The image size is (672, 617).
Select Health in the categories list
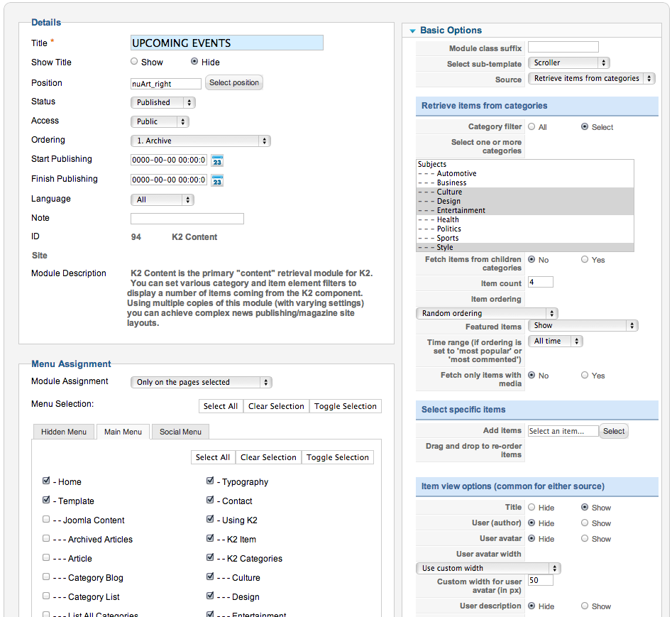pos(524,219)
